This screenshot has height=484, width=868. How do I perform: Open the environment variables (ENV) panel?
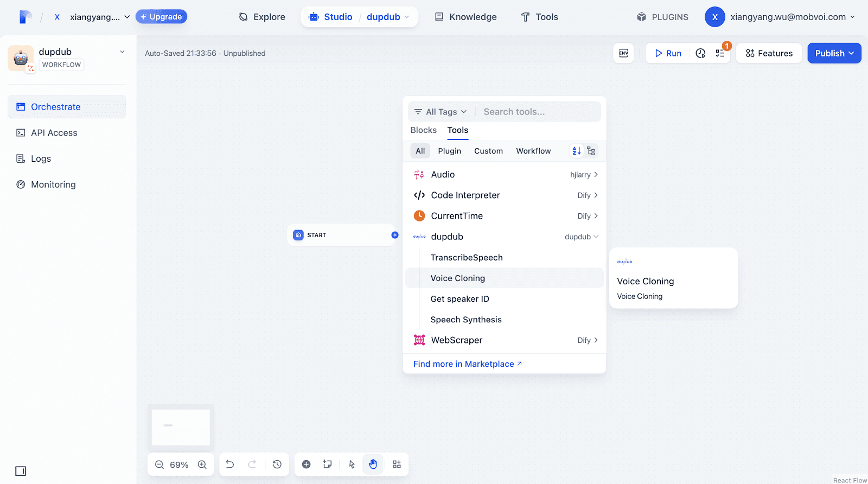pyautogui.click(x=623, y=53)
